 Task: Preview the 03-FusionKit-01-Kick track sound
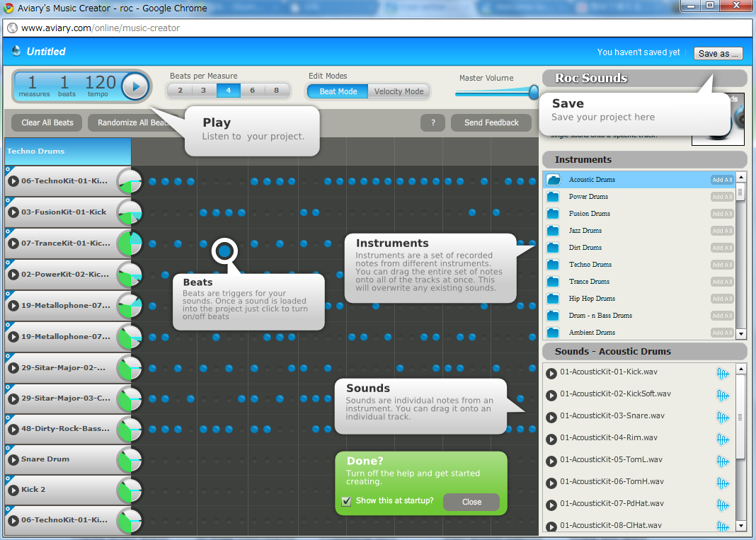(x=13, y=212)
